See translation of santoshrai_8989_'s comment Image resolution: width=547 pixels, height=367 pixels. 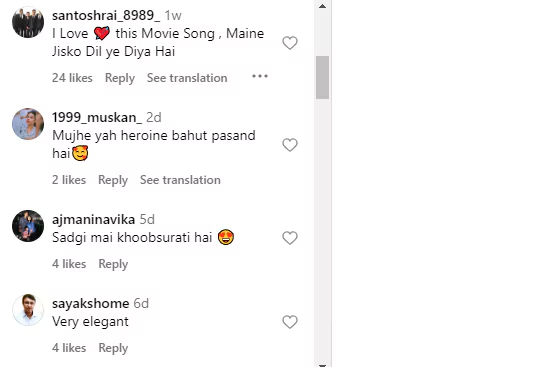(187, 78)
